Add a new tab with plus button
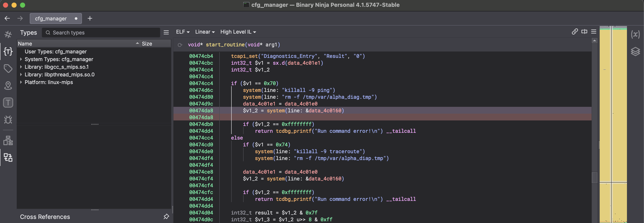The width and height of the screenshot is (644, 223). (x=90, y=19)
